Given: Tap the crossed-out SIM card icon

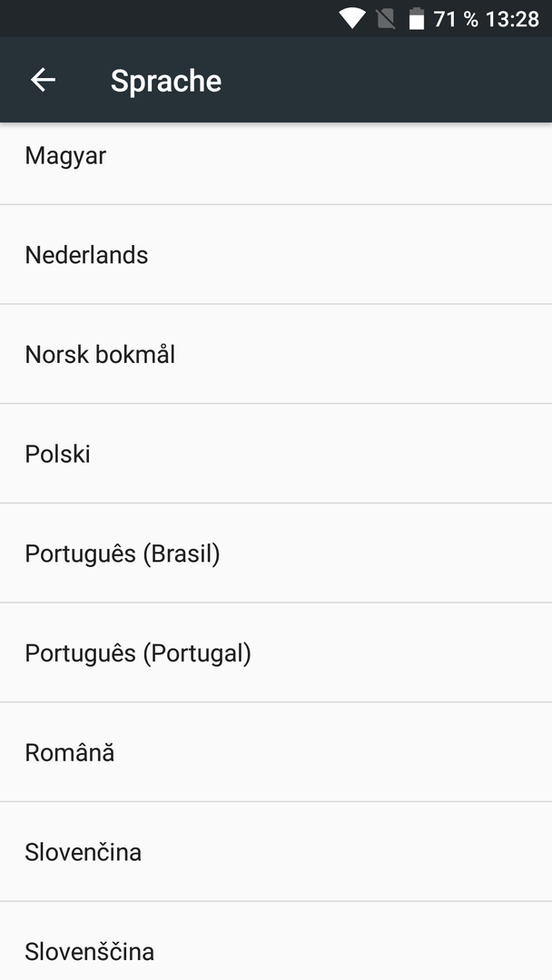Looking at the screenshot, I should 386,19.
